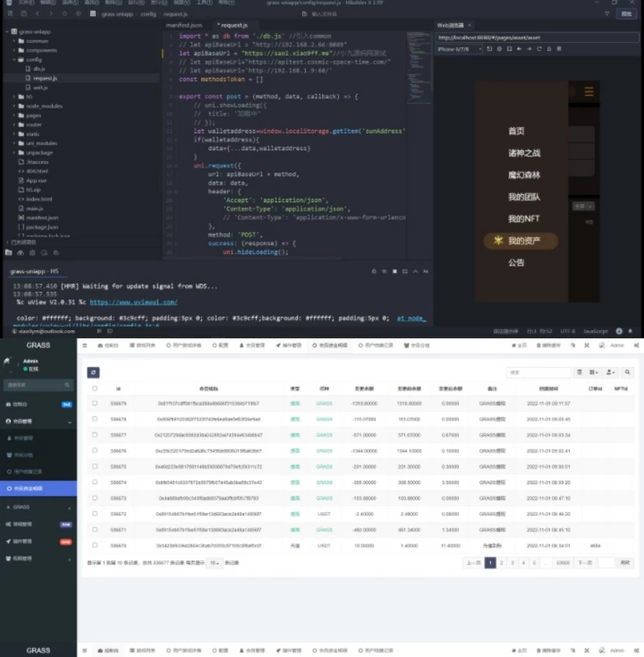Click the toggle table view icon
The width and height of the screenshot is (644, 657).
(x=579, y=373)
